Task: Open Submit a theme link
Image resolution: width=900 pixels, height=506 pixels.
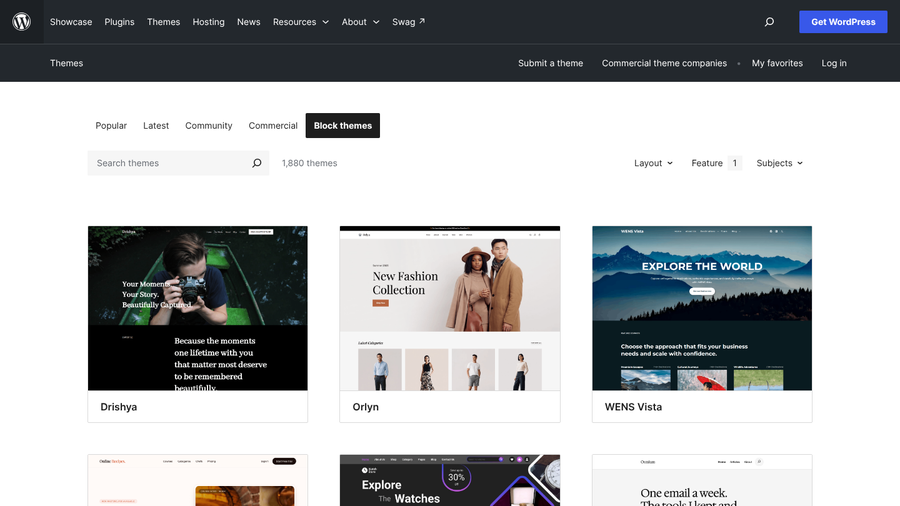Action: coord(550,63)
